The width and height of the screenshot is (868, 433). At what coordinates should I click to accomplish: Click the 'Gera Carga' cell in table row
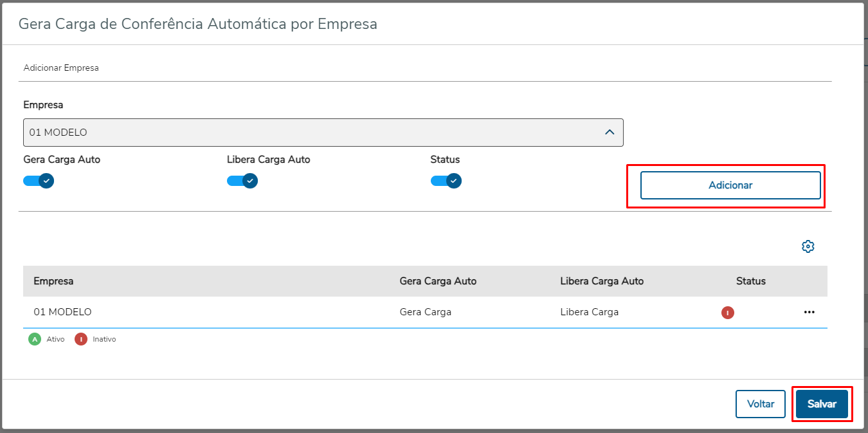426,312
